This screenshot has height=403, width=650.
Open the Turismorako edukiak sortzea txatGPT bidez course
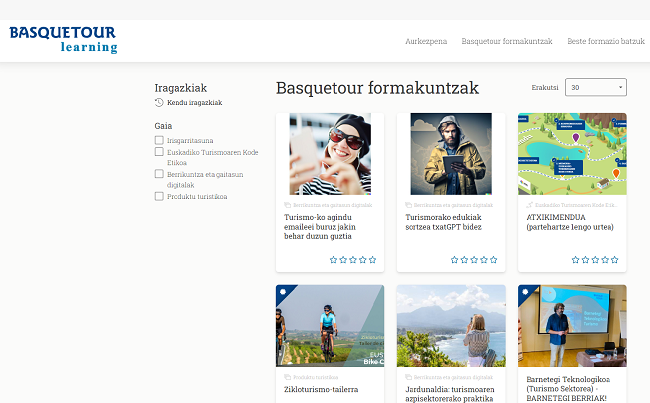[x=443, y=221]
